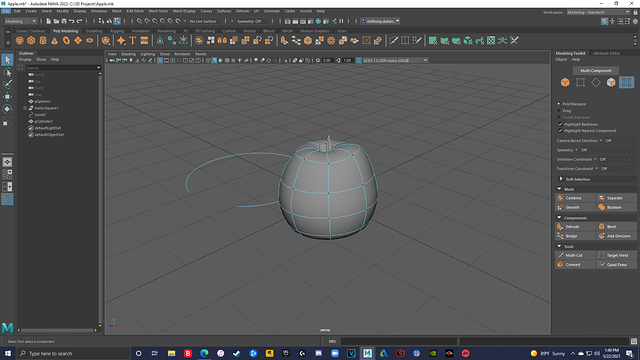Select Pick/Marquee radio option
The image size is (640, 360).
tap(559, 104)
